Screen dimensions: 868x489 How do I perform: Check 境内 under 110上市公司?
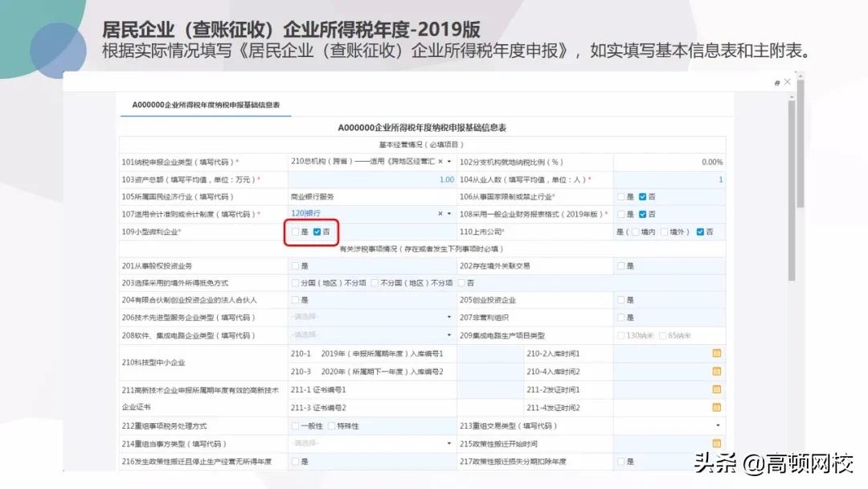tap(634, 232)
